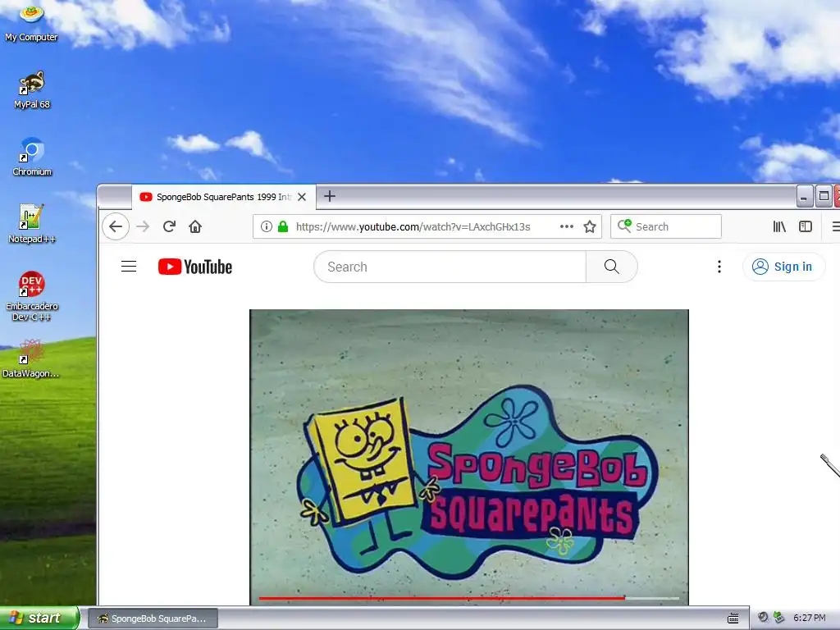Go to the browser home page
840x630 pixels.
click(x=195, y=226)
